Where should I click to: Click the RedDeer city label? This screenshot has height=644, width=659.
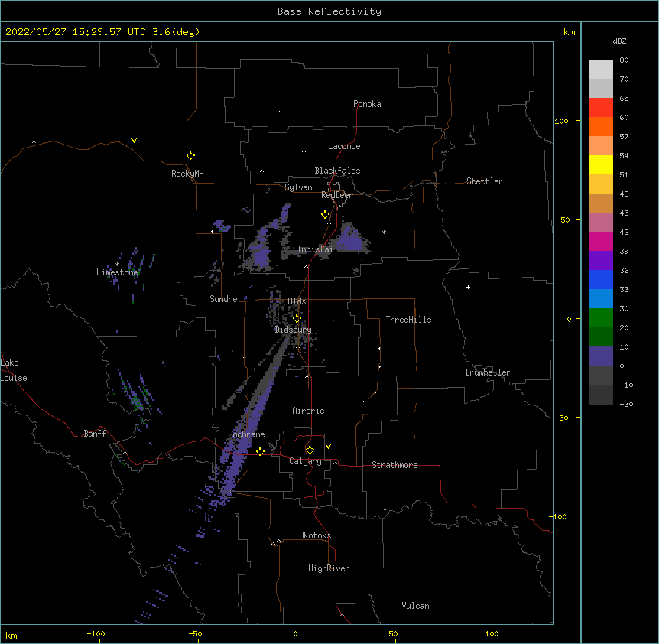[336, 195]
